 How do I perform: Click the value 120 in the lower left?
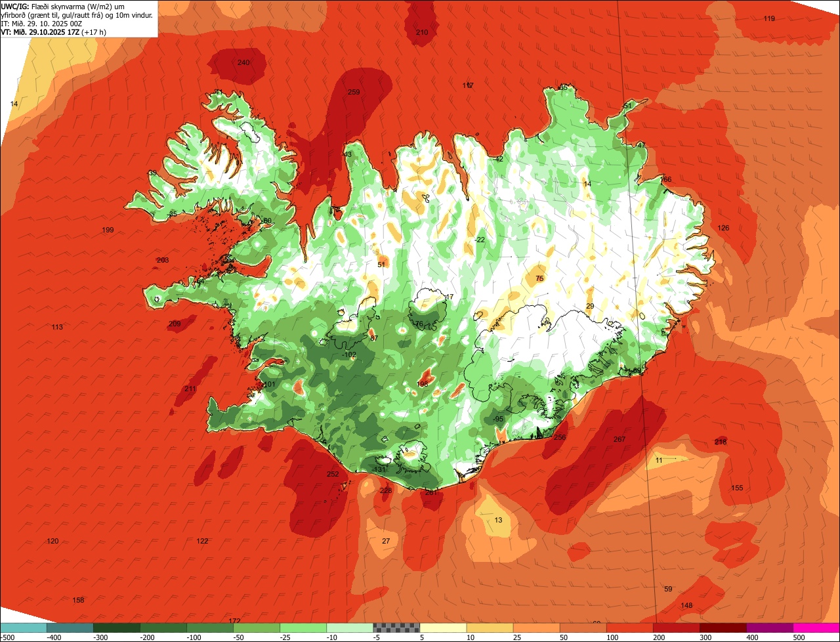(x=52, y=541)
